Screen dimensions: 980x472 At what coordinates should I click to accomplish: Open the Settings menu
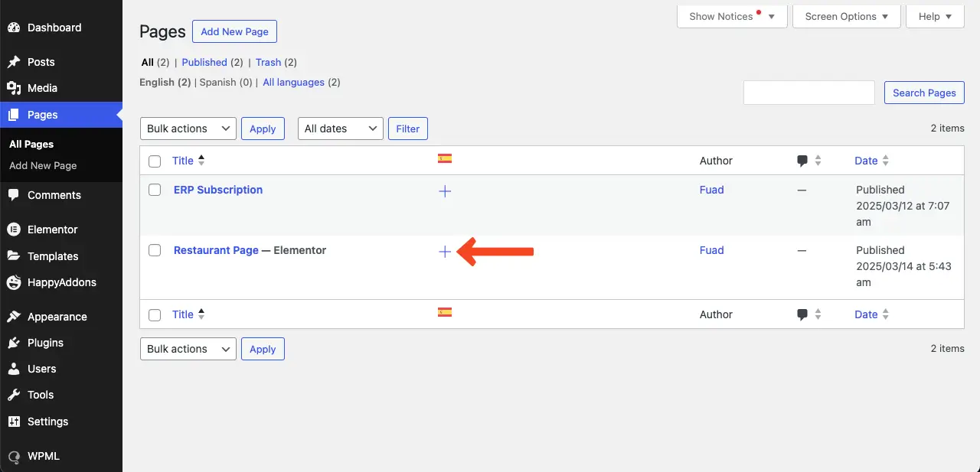[61, 422]
